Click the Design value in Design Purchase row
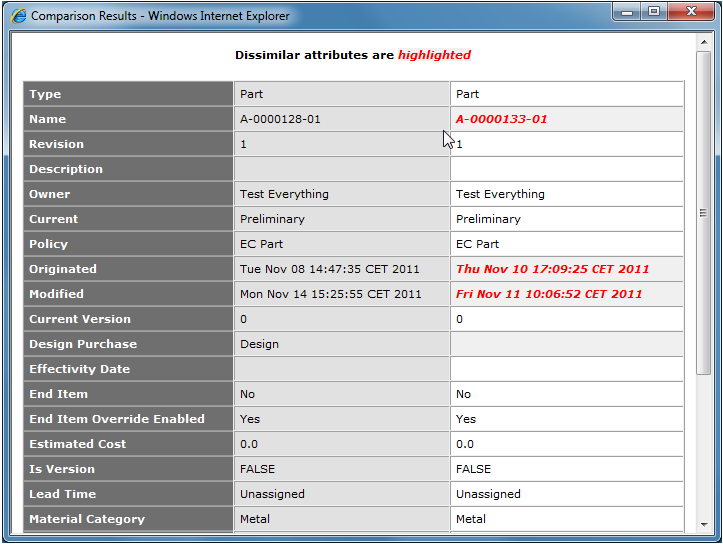This screenshot has width=723, height=544. coord(259,344)
